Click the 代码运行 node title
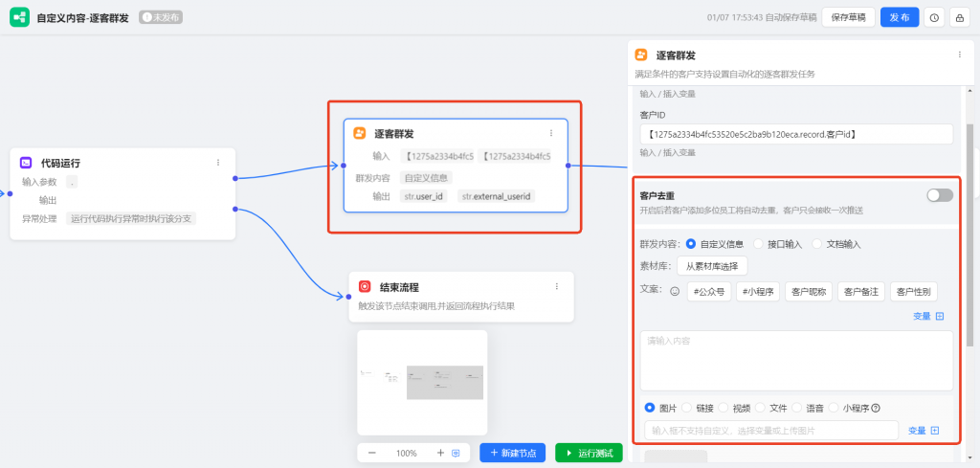 [x=60, y=163]
